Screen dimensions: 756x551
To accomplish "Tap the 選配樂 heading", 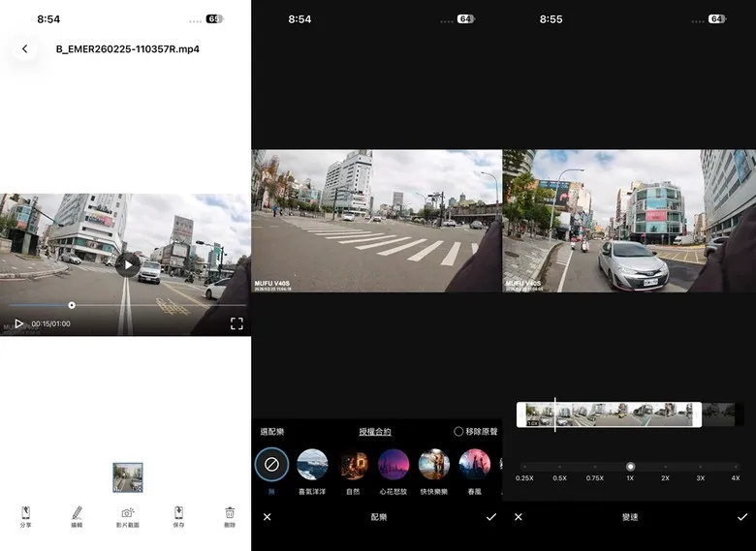I will pos(272,432).
